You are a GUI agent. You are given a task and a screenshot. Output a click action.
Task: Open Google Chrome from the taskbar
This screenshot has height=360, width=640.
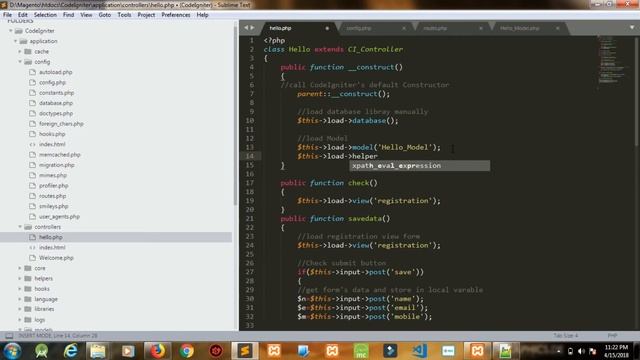point(187,351)
